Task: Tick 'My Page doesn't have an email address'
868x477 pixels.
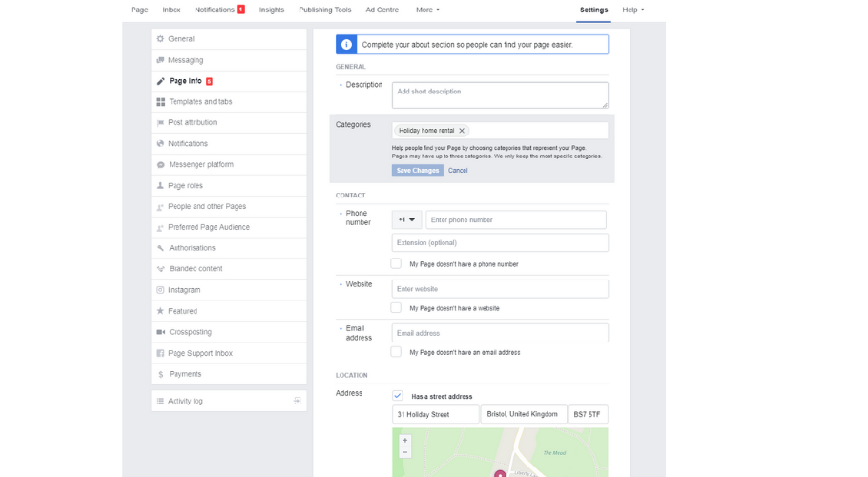Action: 396,352
